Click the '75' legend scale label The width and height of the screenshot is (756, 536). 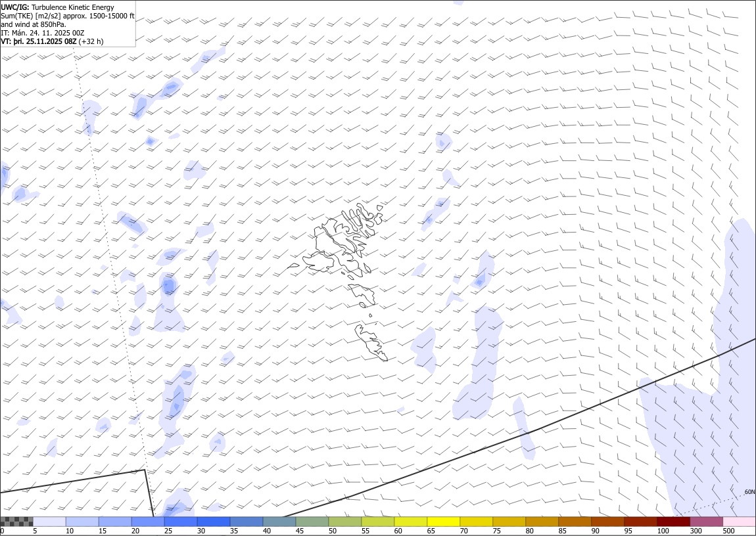[496, 531]
